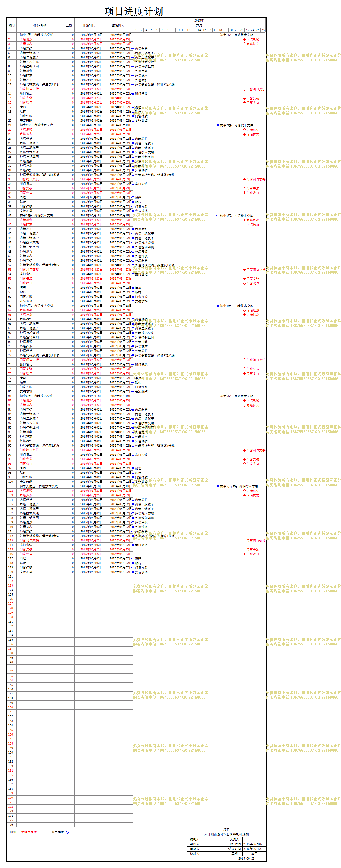Click blue diamond for row 14 窗门窗边
341x868 pixels.
[x=133, y=94]
